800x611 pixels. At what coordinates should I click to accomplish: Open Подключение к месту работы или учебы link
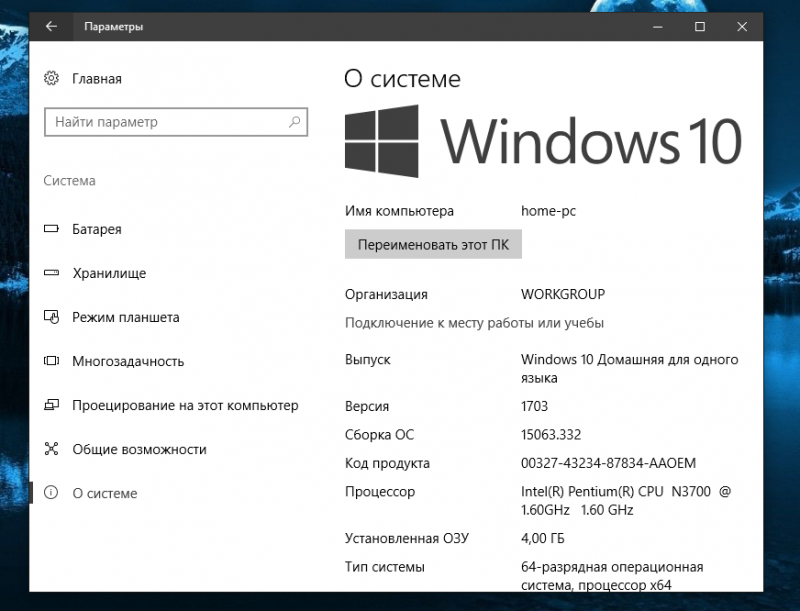(474, 323)
